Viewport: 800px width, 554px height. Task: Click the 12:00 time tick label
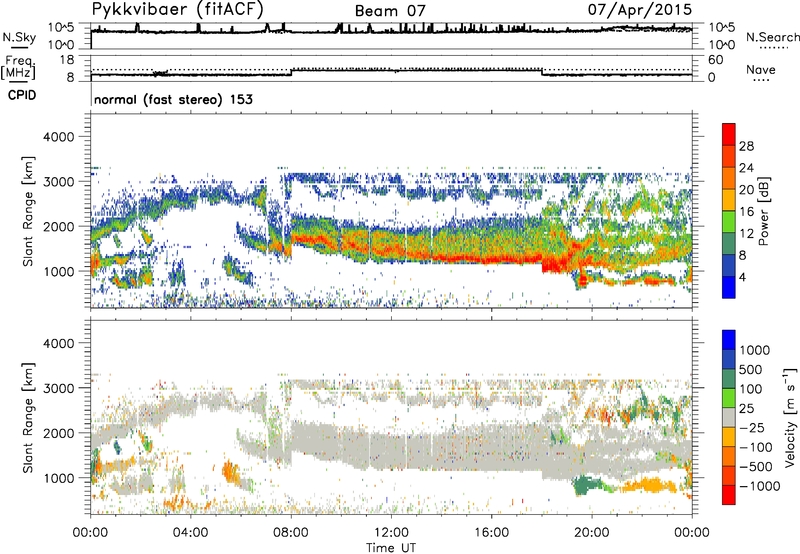pos(391,533)
